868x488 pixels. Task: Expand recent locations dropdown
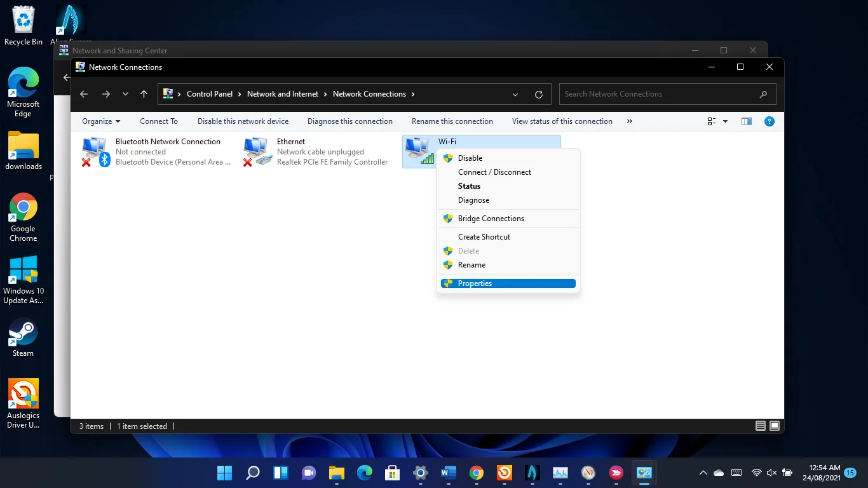[x=126, y=94]
